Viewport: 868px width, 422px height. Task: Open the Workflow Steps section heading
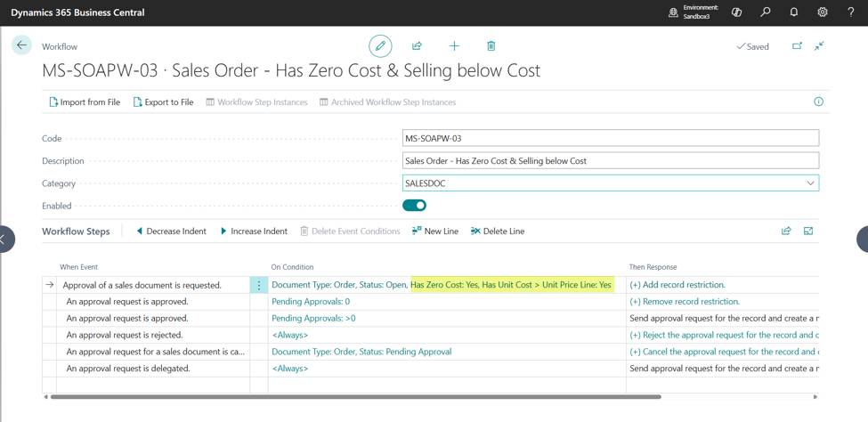coord(76,231)
